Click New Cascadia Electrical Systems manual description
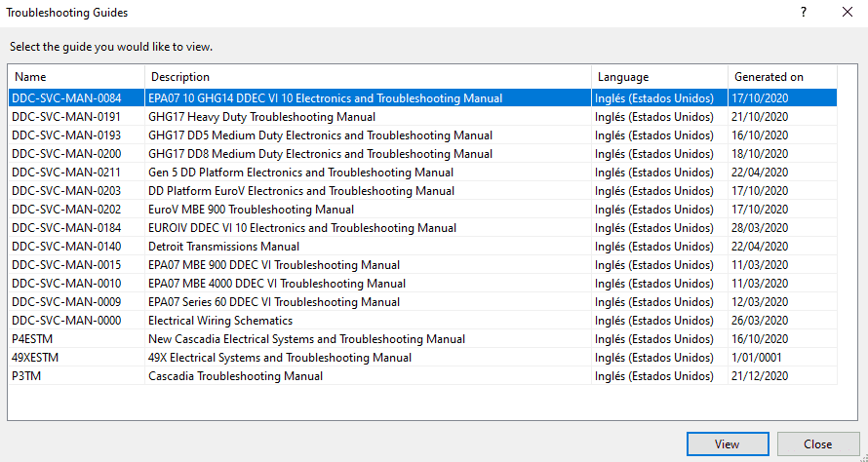The height and width of the screenshot is (462, 868). 306,339
